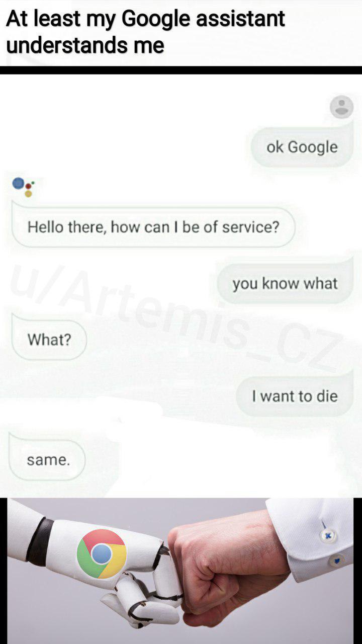The image size is (362, 644).
Task: Click the meme caption about Google assistant
Action: click(146, 32)
